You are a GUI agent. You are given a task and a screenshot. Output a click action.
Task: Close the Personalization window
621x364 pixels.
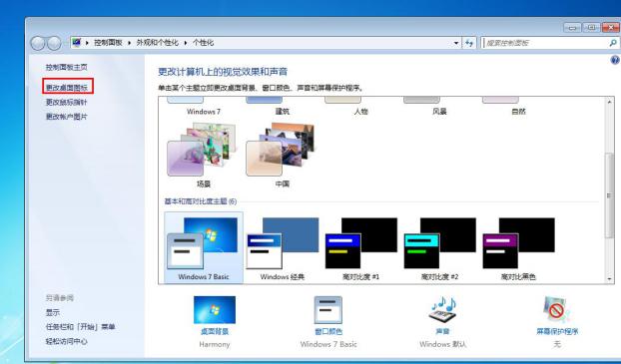coord(611,27)
